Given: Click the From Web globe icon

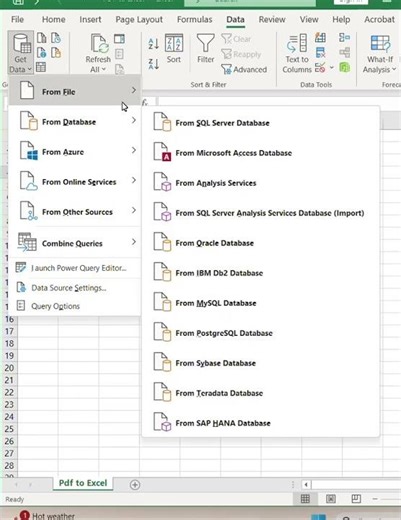Looking at the screenshot, I should coord(42,53).
